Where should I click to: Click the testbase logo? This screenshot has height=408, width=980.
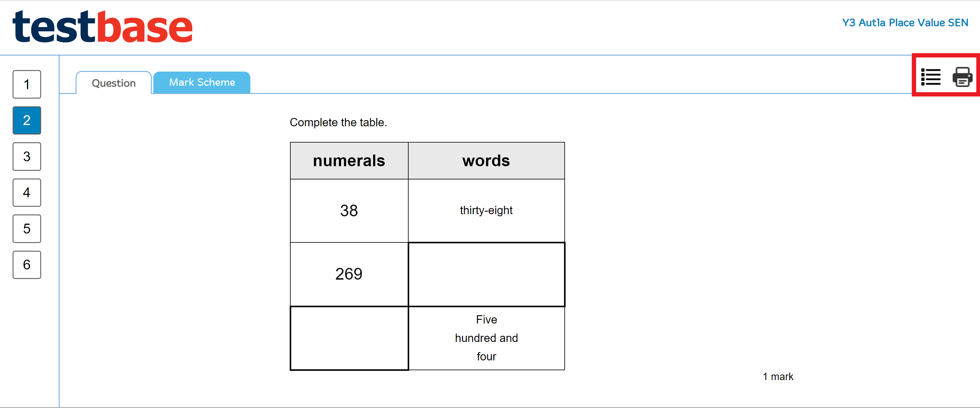tap(103, 27)
